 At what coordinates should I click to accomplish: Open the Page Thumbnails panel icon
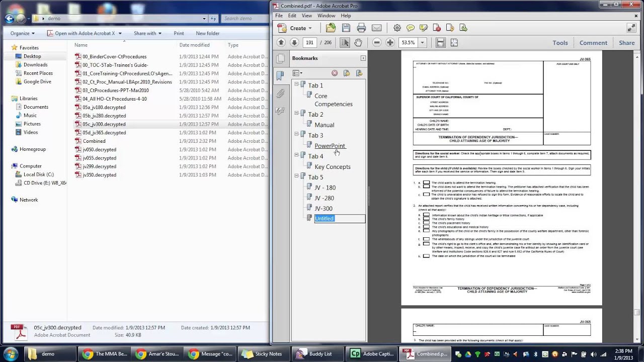(x=281, y=59)
